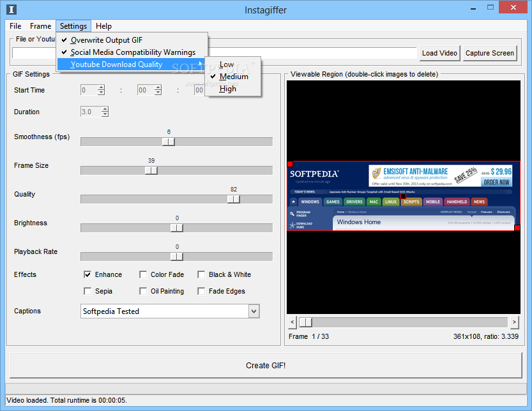Click the Instagiffer app icon in title bar
Screen dimensions: 532x411
(x=11, y=10)
